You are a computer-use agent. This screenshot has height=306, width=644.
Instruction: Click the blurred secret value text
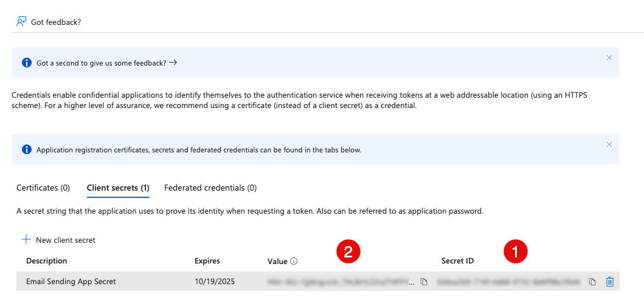pyautogui.click(x=341, y=282)
